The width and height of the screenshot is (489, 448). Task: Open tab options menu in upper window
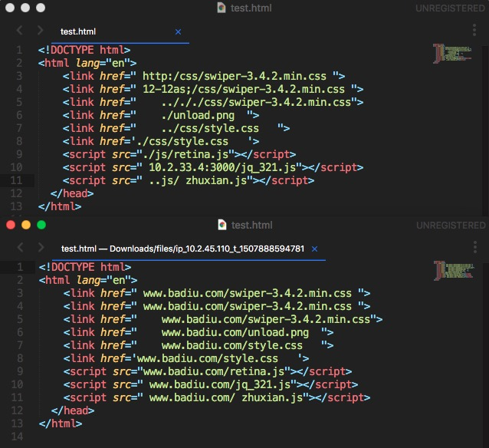point(474,30)
